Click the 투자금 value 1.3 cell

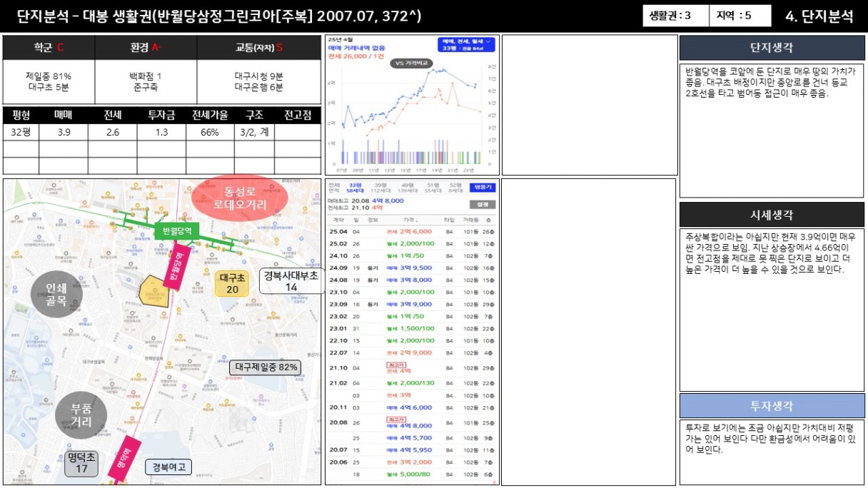161,132
